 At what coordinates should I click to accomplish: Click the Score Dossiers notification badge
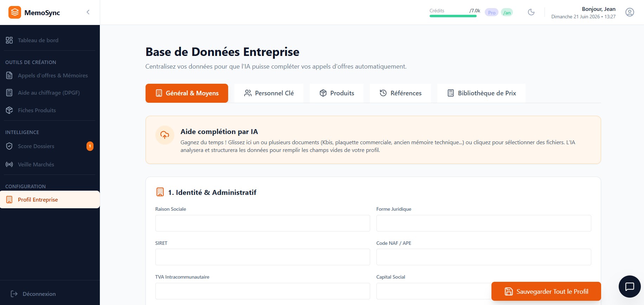[90, 146]
